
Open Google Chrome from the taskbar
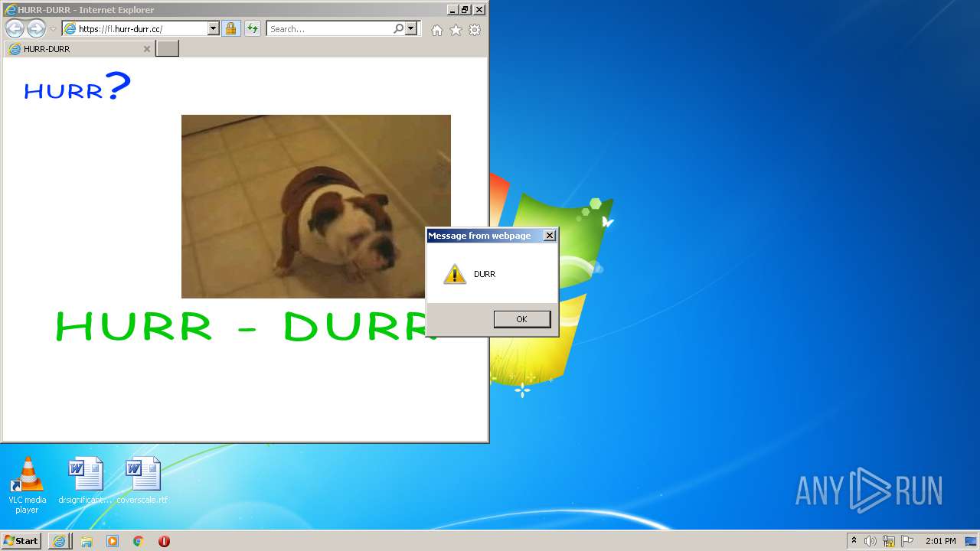coord(138,541)
